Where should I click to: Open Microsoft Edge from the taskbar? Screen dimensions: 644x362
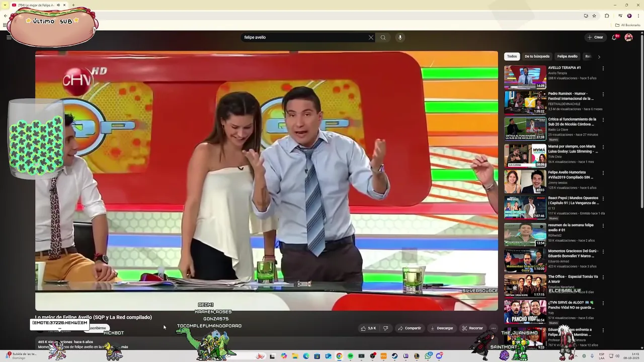click(306, 356)
